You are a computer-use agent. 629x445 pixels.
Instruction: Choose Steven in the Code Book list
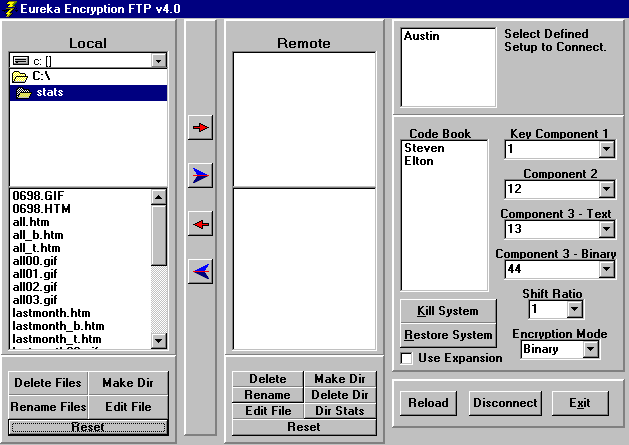pos(424,148)
